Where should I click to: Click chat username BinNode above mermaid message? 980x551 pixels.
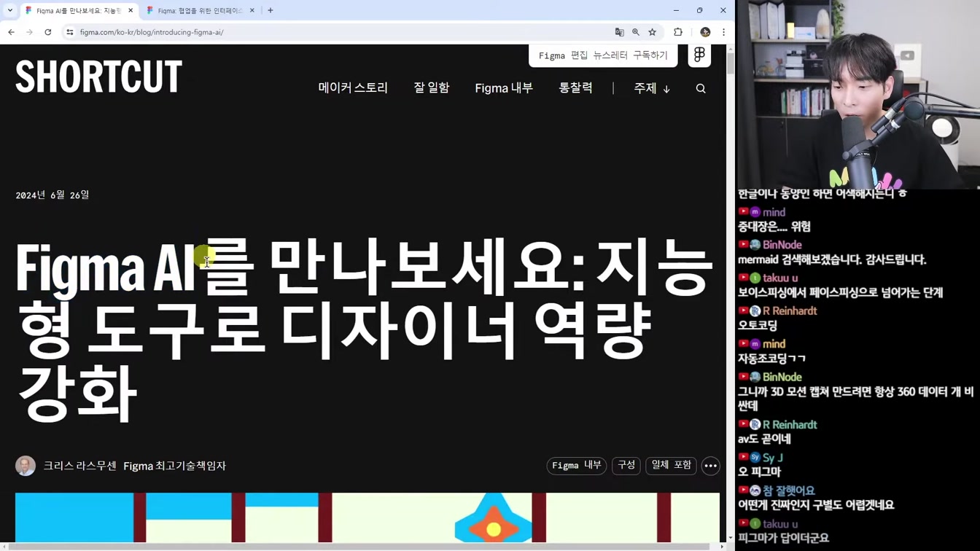pos(782,245)
